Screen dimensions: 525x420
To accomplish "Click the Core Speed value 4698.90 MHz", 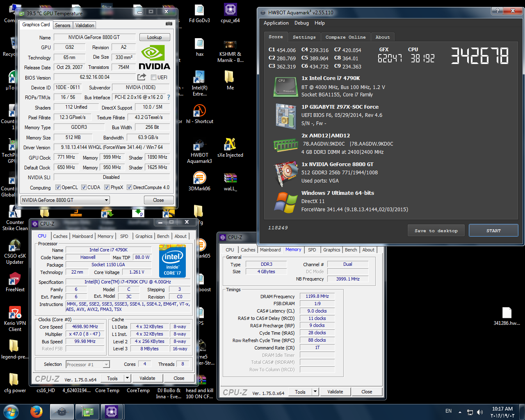I will tap(85, 327).
